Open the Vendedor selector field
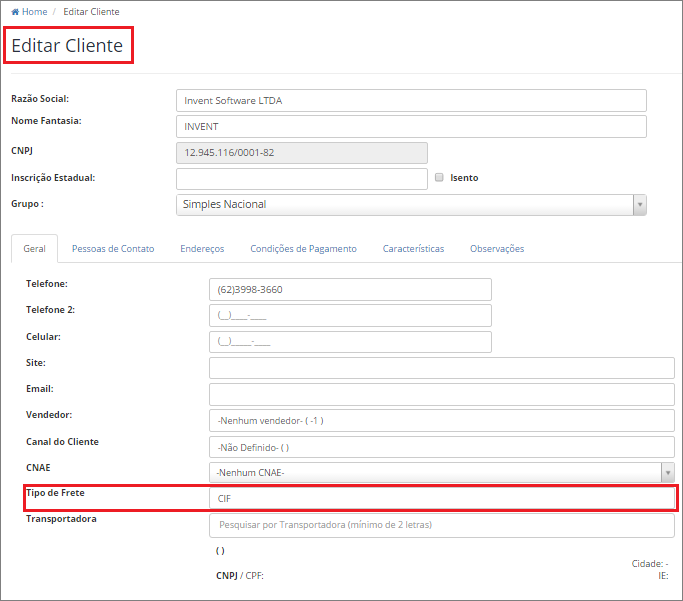683x601 pixels. pyautogui.click(x=442, y=421)
